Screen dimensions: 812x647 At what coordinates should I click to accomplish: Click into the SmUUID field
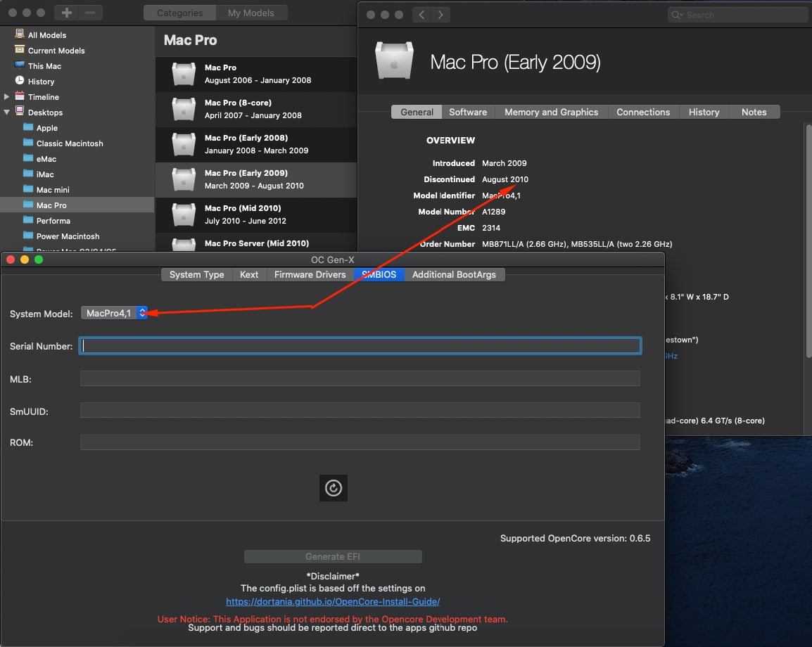pyautogui.click(x=360, y=411)
